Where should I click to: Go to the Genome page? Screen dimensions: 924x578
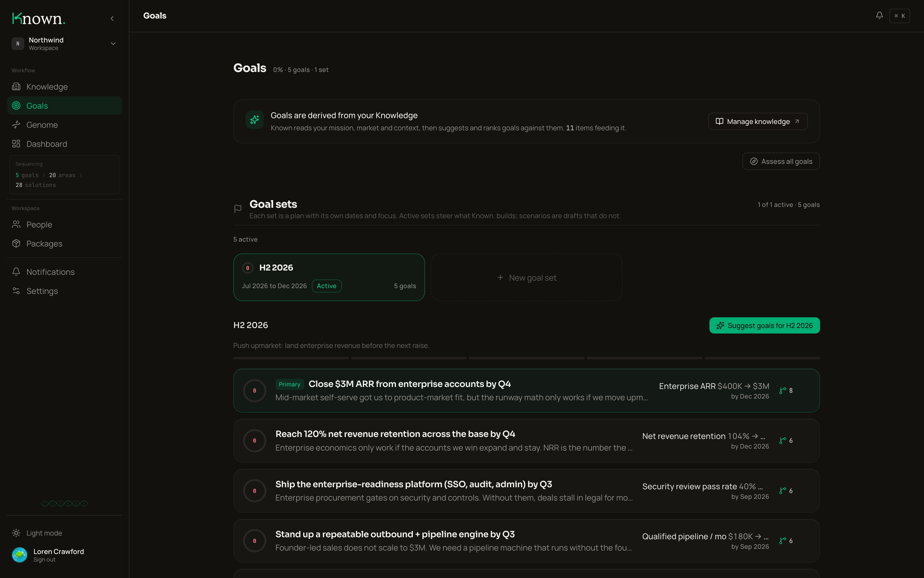64,125
